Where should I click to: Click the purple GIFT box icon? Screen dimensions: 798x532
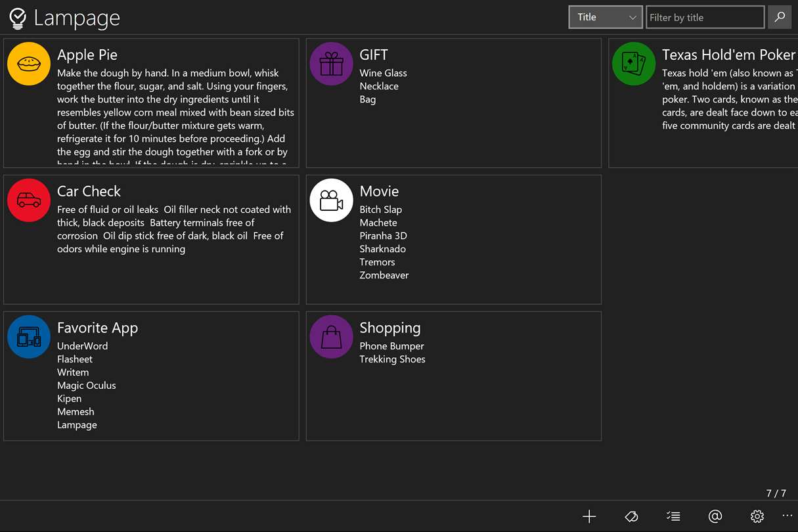(331, 64)
